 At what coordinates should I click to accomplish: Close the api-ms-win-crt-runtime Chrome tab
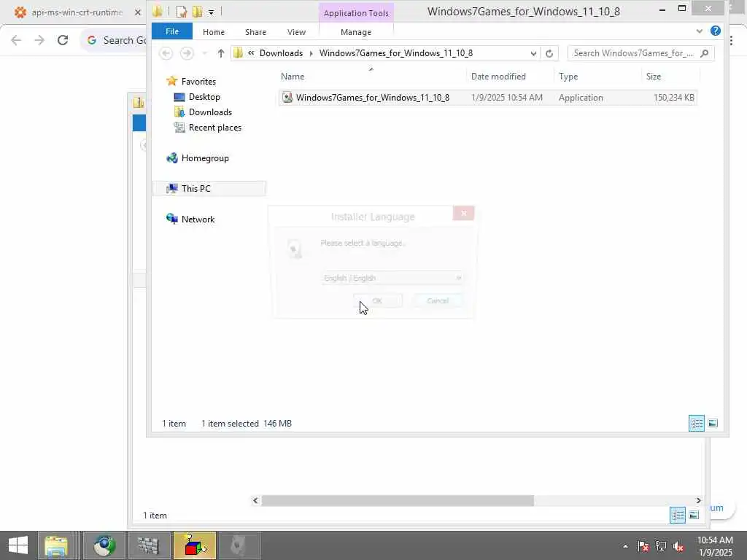click(x=138, y=12)
